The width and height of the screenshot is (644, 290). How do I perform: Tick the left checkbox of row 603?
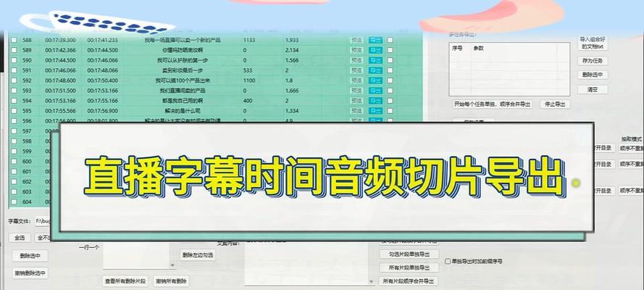coord(14,192)
